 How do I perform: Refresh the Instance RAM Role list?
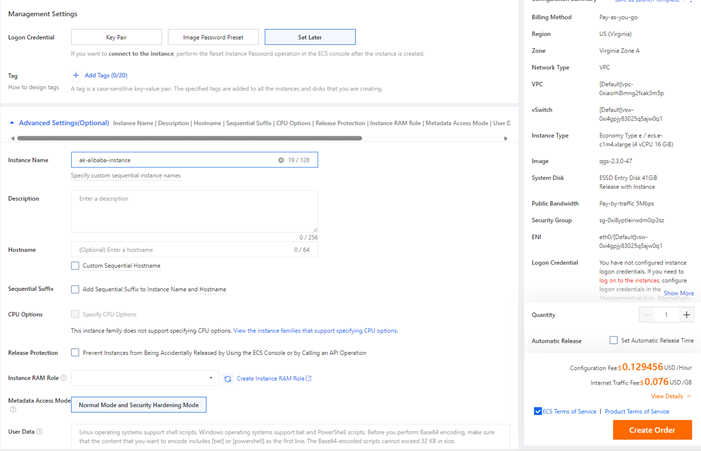[x=228, y=379]
